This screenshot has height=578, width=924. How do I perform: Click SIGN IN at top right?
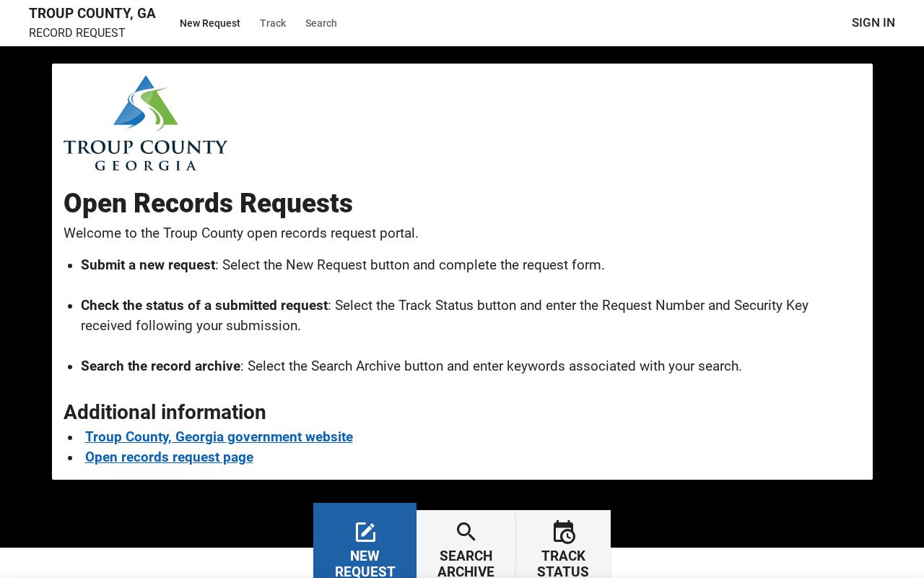point(873,22)
